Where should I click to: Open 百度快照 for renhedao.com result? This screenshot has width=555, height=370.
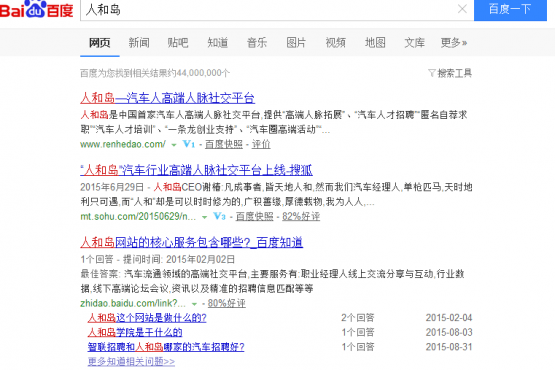[224, 144]
